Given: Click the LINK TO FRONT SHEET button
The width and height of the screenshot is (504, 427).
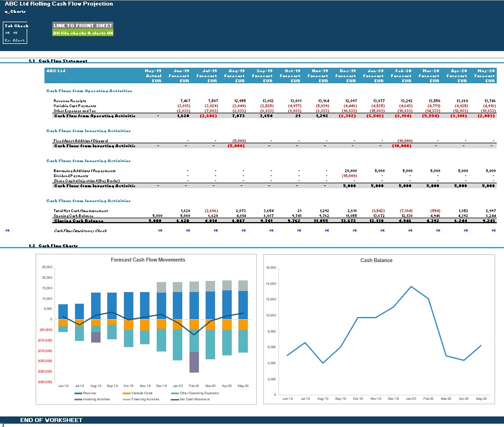Looking at the screenshot, I should coord(83,26).
